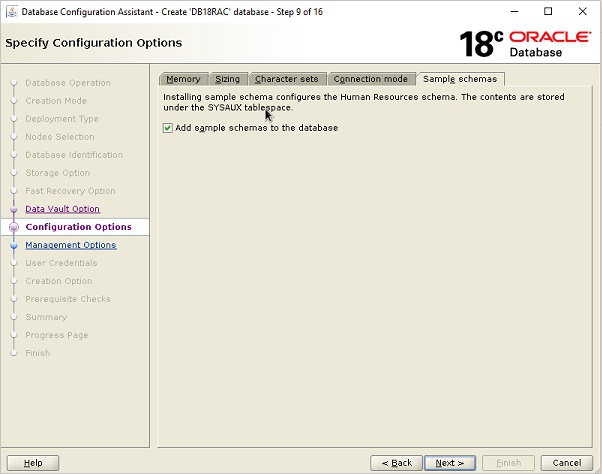602x474 pixels.
Task: Click the Summary step text
Action: (46, 317)
